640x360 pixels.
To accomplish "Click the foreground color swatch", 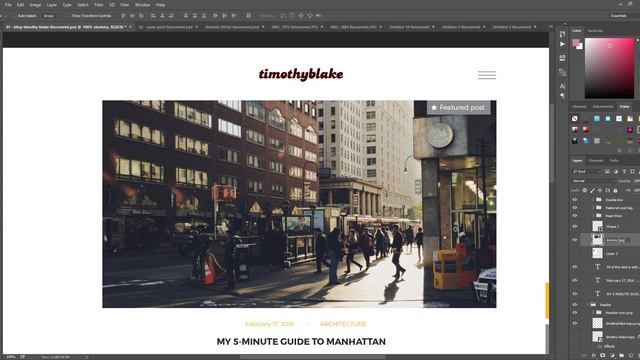I will 576,42.
